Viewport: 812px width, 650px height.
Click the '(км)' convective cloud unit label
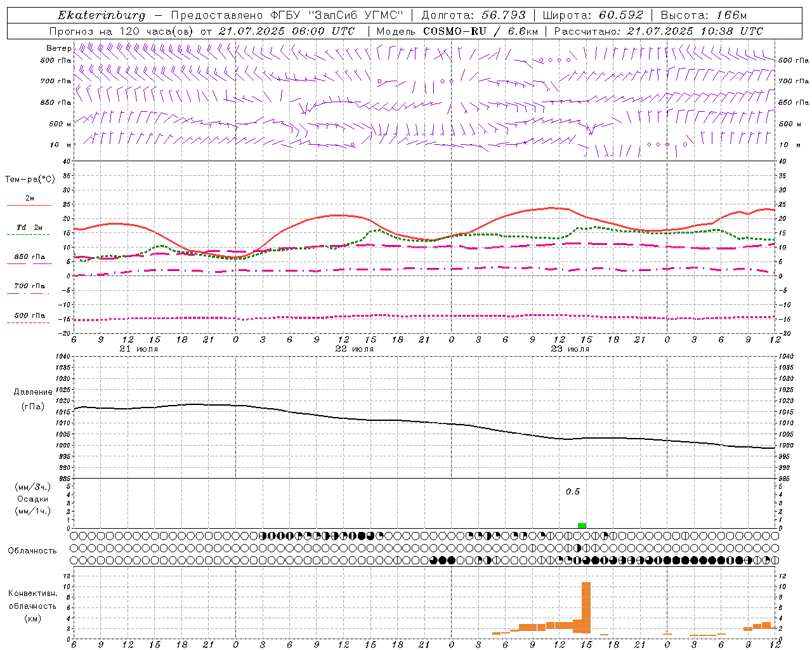point(32,618)
